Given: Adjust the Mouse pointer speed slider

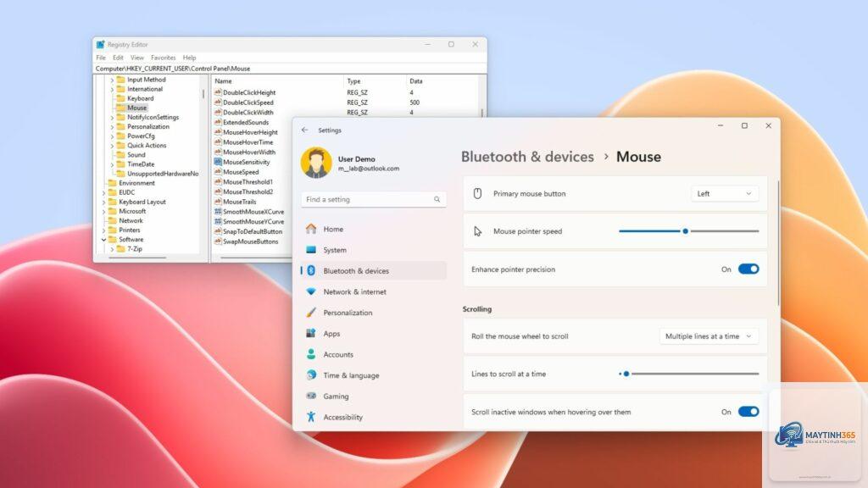Looking at the screenshot, I should coord(688,231).
